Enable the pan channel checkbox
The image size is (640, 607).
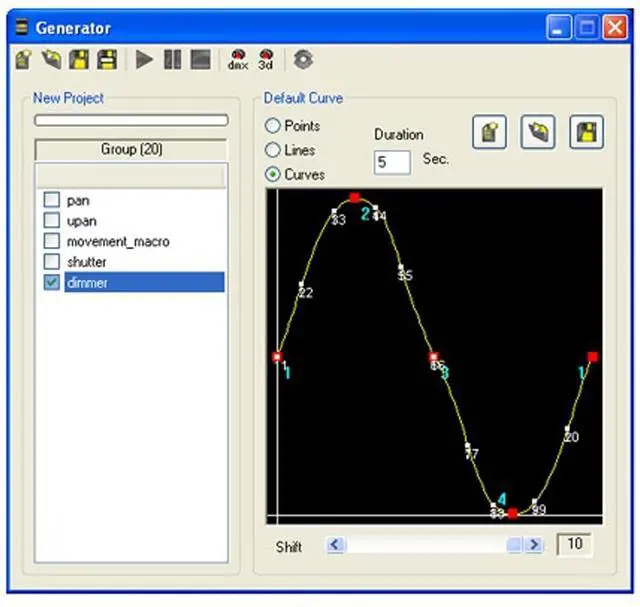(x=52, y=201)
